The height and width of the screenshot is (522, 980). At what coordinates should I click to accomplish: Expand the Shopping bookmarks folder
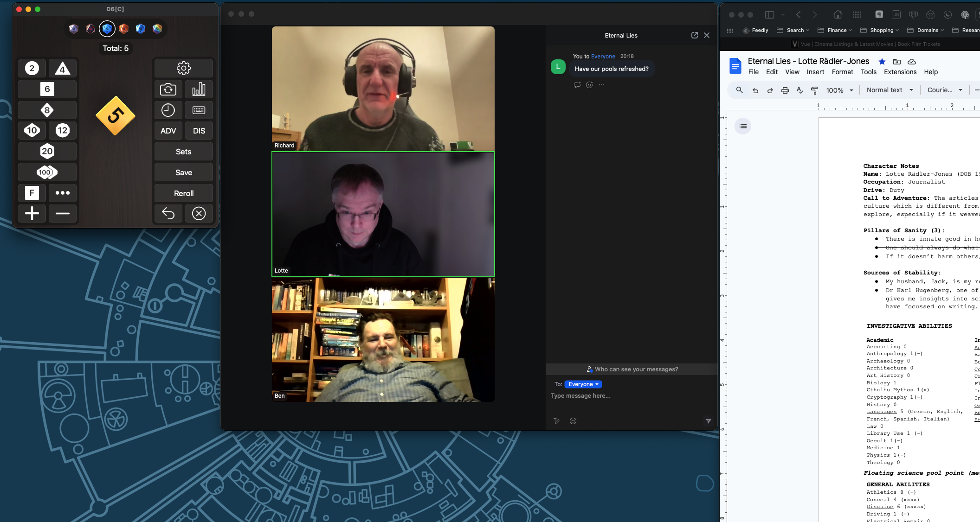point(879,30)
